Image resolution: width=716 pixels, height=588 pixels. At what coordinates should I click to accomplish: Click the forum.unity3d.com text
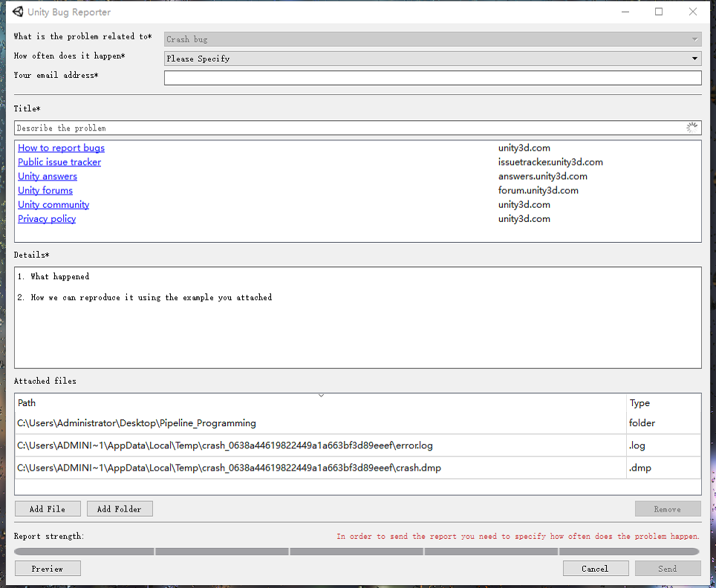538,190
